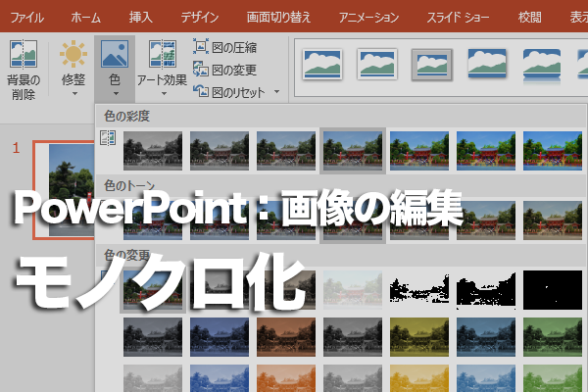588x392 pixels.
Task: Expand the アート効果 dropdown arrow
Action: pyautogui.click(x=164, y=93)
